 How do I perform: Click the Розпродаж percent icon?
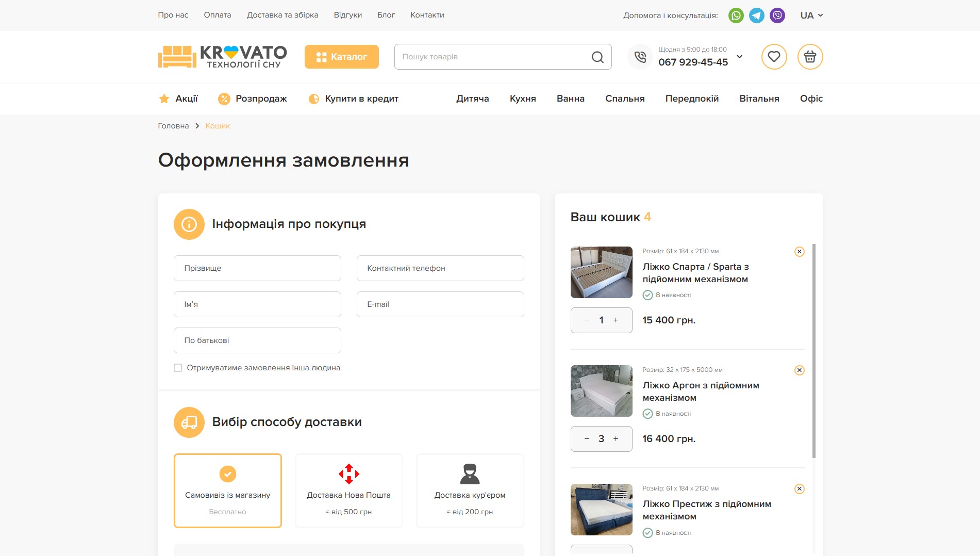224,99
